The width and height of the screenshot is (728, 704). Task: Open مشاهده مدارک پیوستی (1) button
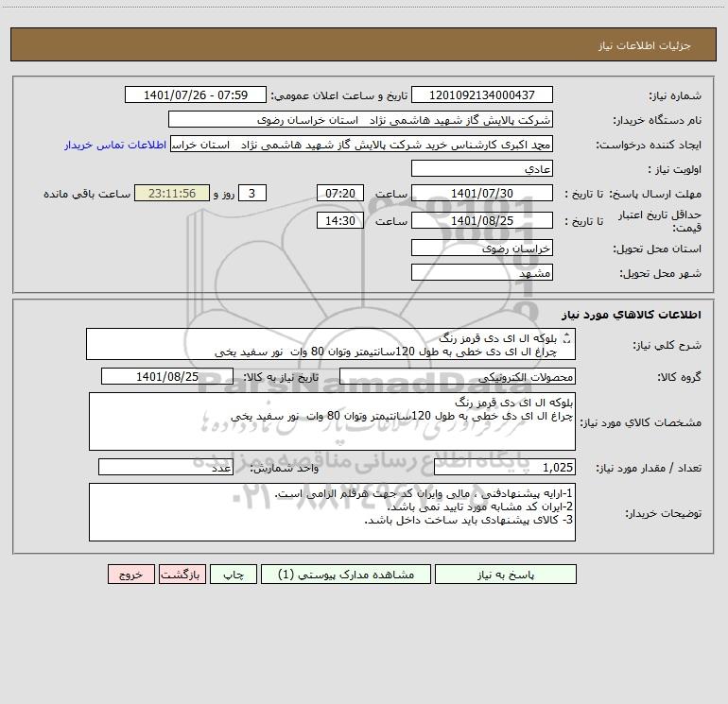coord(346,574)
